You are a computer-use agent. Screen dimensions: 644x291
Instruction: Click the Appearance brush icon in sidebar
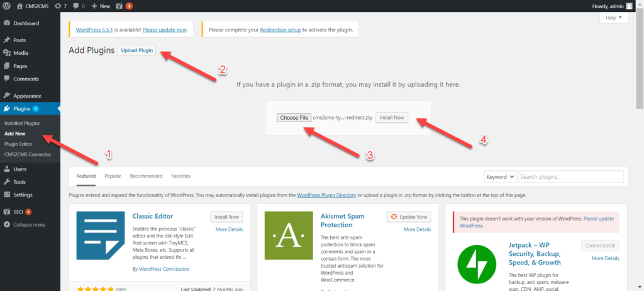[6, 96]
